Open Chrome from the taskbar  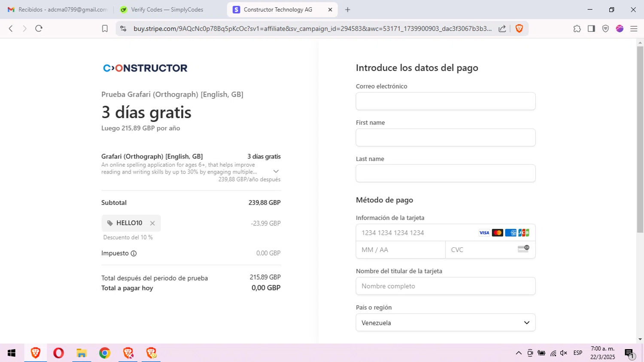tap(105, 353)
